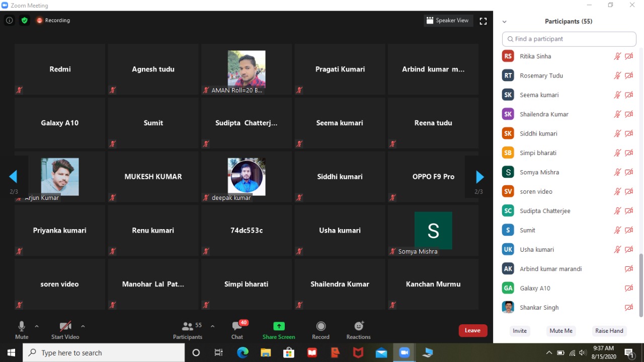Click Siddhi kumari video off icon in list

click(629, 133)
